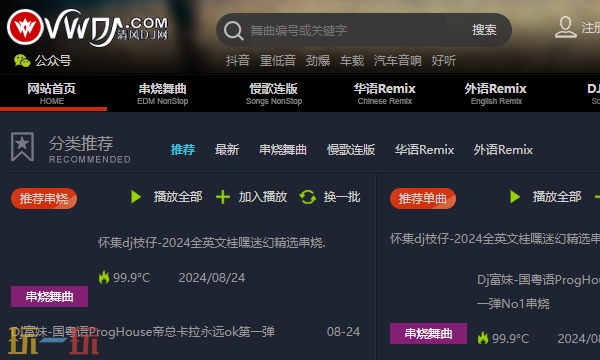Click the 2024/08/24 date text
This screenshot has width=600, height=360.
pos(212,278)
